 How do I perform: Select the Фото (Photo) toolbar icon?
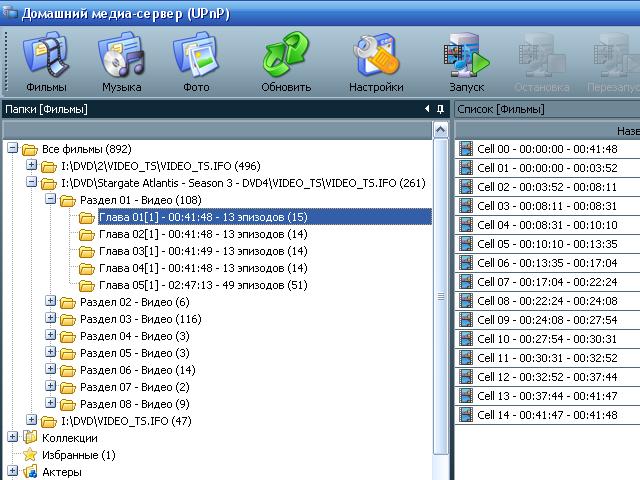196,61
